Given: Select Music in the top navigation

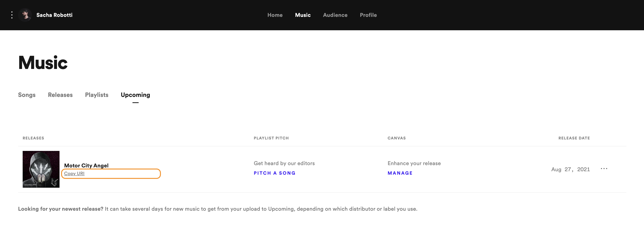Looking at the screenshot, I should [x=302, y=15].
